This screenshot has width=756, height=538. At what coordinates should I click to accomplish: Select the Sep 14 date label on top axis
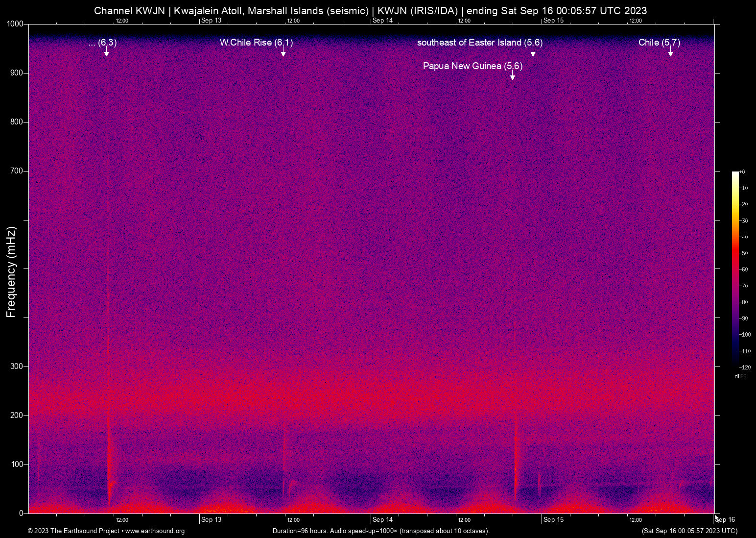coord(382,21)
